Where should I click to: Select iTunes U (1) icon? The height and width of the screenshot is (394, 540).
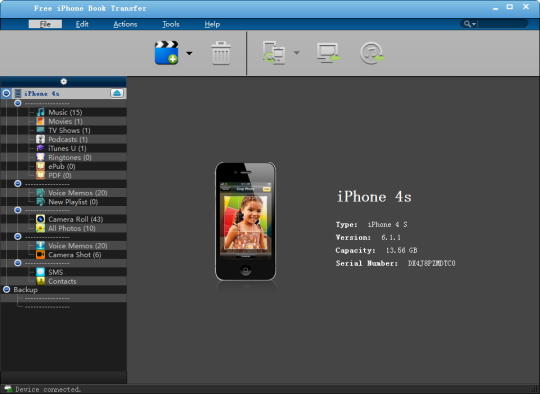coord(40,148)
